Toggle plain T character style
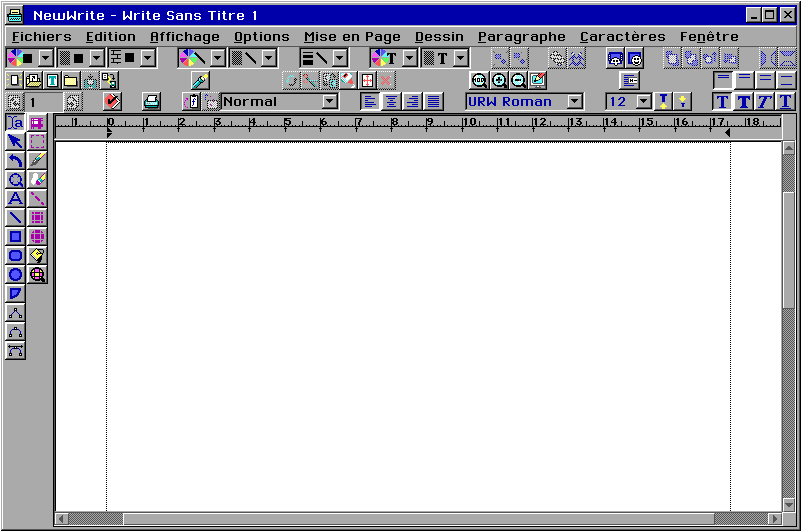Viewport: 802px width, 532px height. pos(722,101)
